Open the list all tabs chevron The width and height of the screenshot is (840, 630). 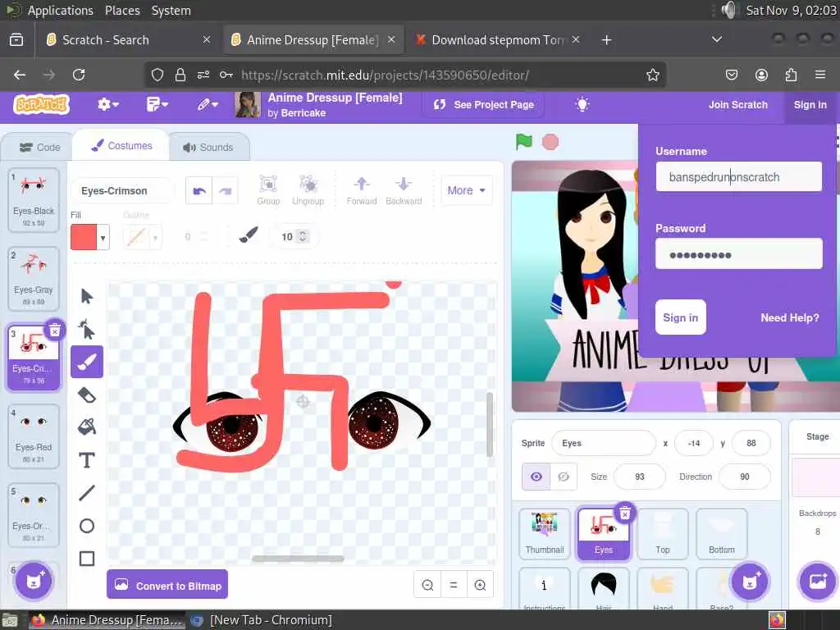click(x=716, y=39)
